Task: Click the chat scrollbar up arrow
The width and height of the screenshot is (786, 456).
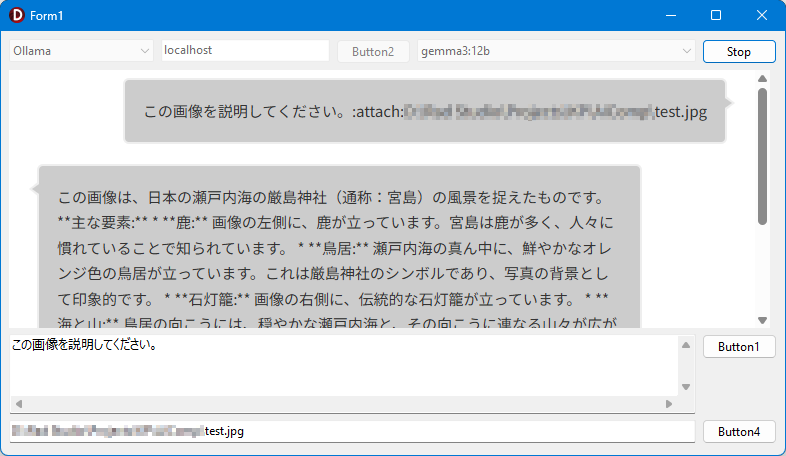Action: click(x=762, y=79)
